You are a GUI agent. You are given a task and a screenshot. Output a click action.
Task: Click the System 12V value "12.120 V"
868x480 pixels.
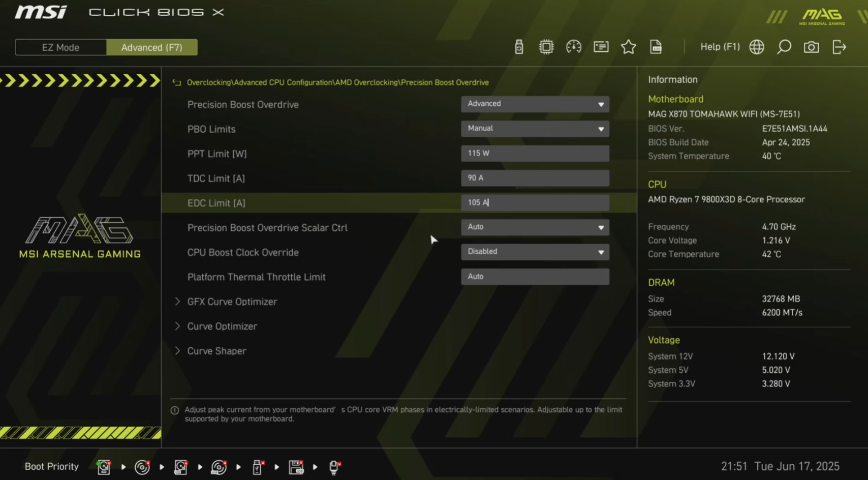click(x=779, y=356)
